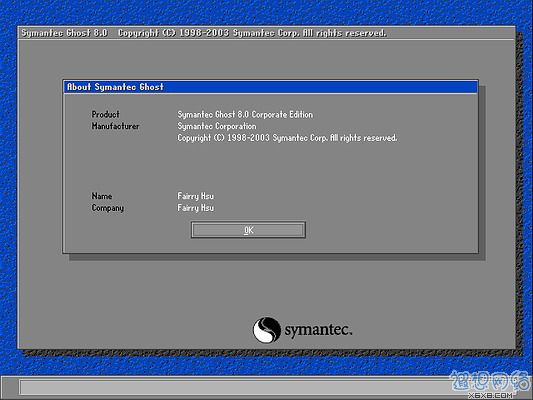This screenshot has width=533, height=400.
Task: Click the "Fairry Hsu" value beside Name
Action: point(195,196)
